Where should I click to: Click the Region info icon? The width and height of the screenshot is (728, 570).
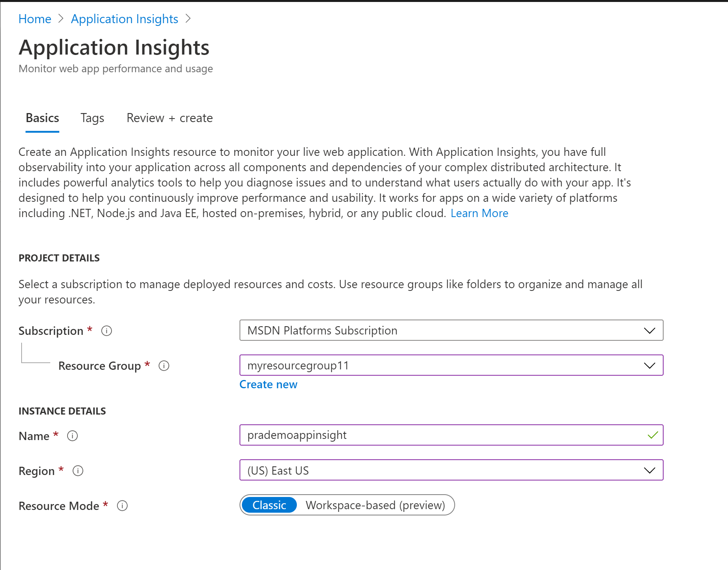[78, 471]
